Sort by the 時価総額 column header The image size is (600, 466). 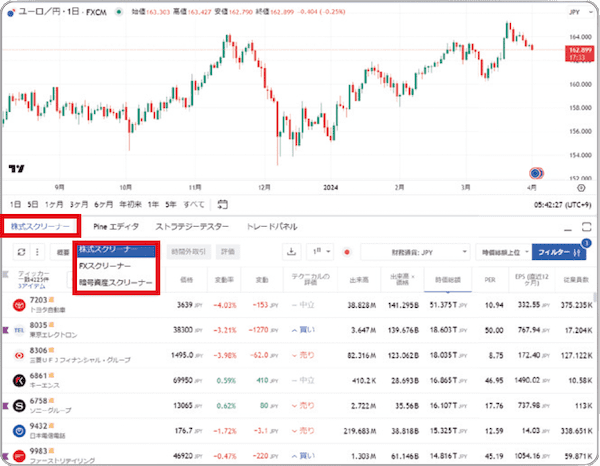pos(448,280)
